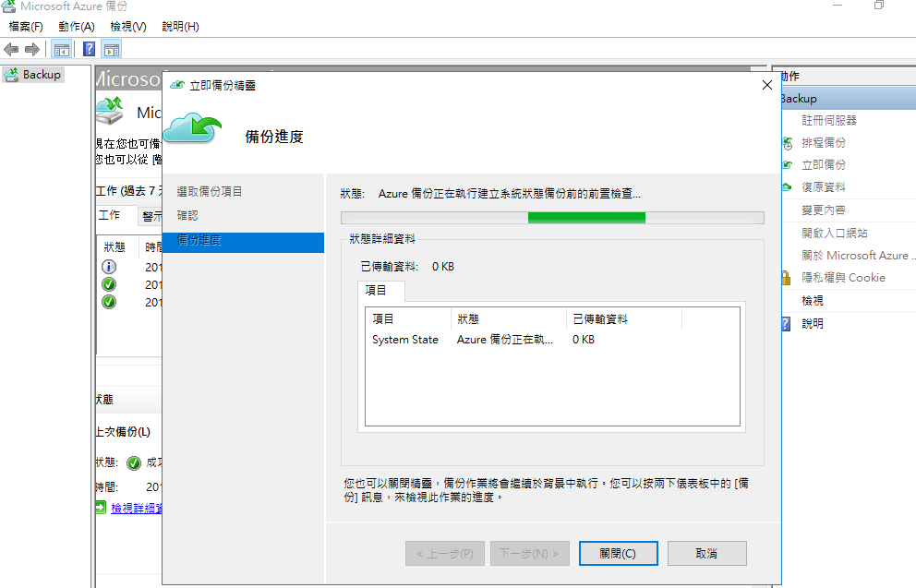Open the blue Help toolbar icon
This screenshot has width=916, height=588.
[x=89, y=49]
